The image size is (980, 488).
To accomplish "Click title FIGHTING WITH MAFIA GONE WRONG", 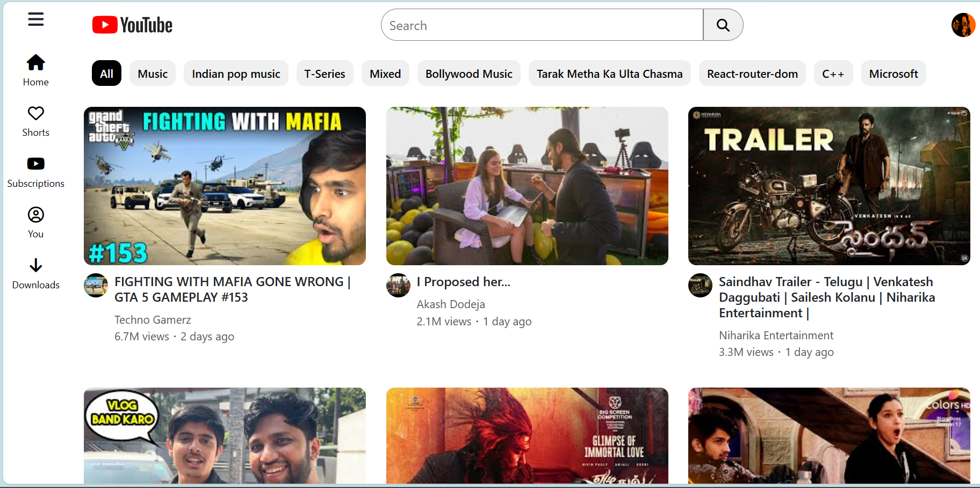I will point(233,289).
